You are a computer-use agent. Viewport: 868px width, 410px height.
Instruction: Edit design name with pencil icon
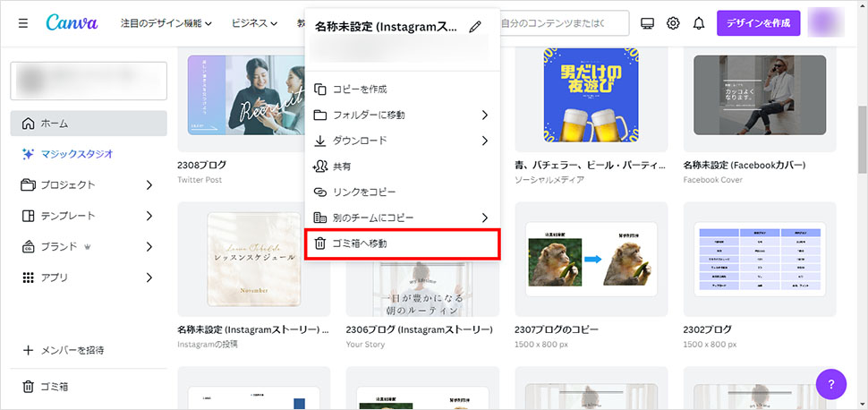(x=474, y=26)
